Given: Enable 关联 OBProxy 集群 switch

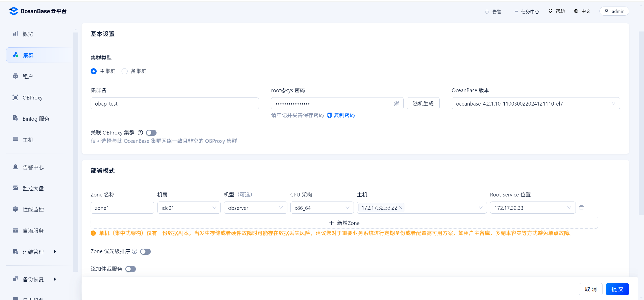Looking at the screenshot, I should tap(151, 133).
